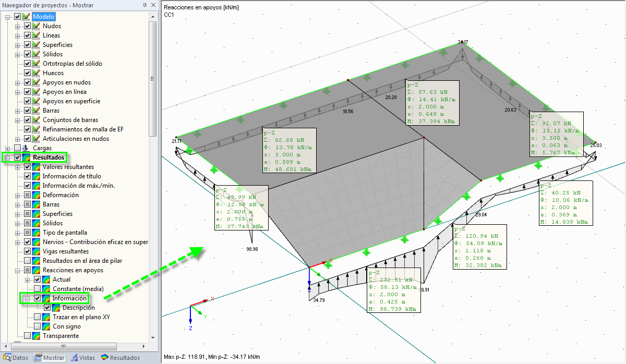Expand the Barras node under Modelo
Image resolution: width=626 pixels, height=364 pixels.
point(18,111)
